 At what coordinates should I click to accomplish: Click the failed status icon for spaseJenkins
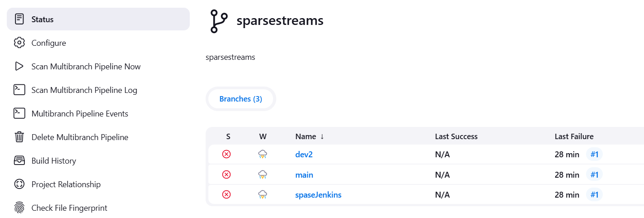226,195
